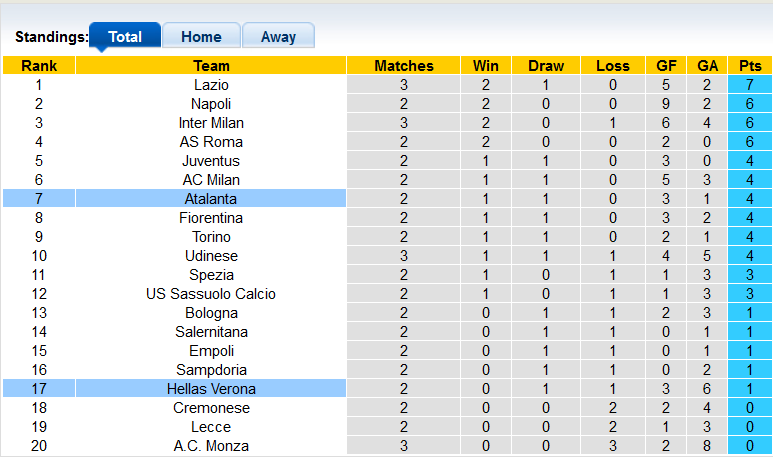773x457 pixels.
Task: Select the Matches column header
Action: (x=404, y=66)
